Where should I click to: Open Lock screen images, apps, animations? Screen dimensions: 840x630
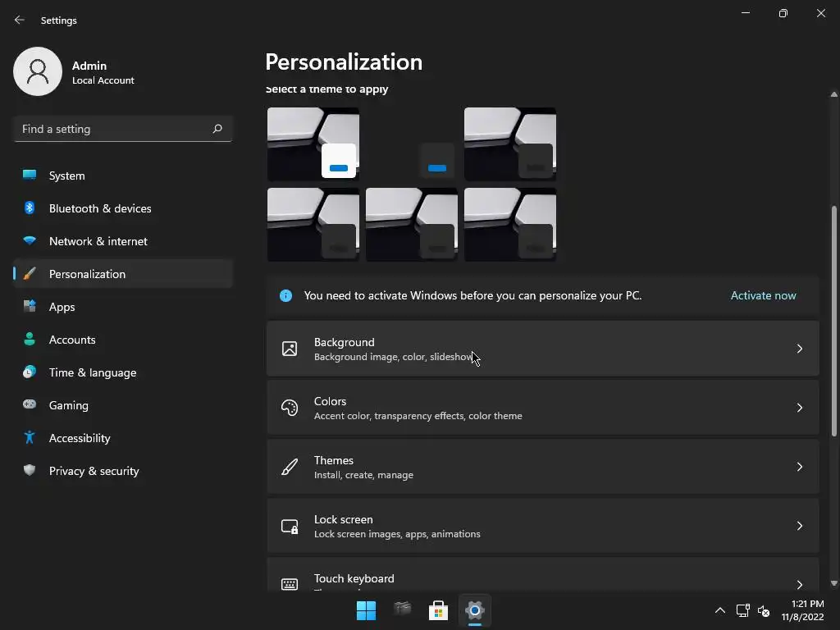point(543,526)
